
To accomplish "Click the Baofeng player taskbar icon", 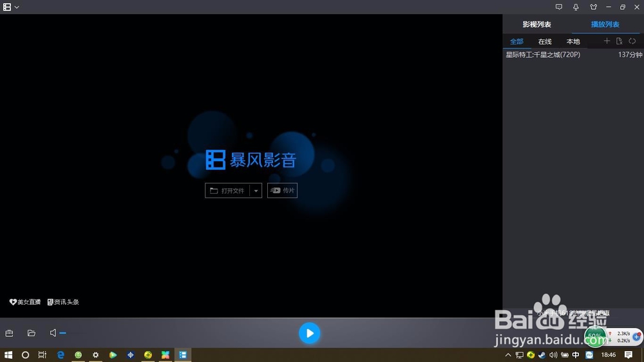I will [x=183, y=355].
